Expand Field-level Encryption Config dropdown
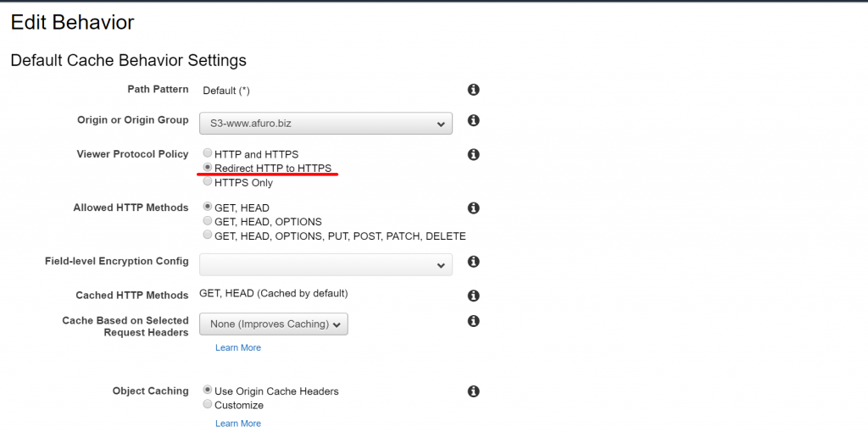 325,265
